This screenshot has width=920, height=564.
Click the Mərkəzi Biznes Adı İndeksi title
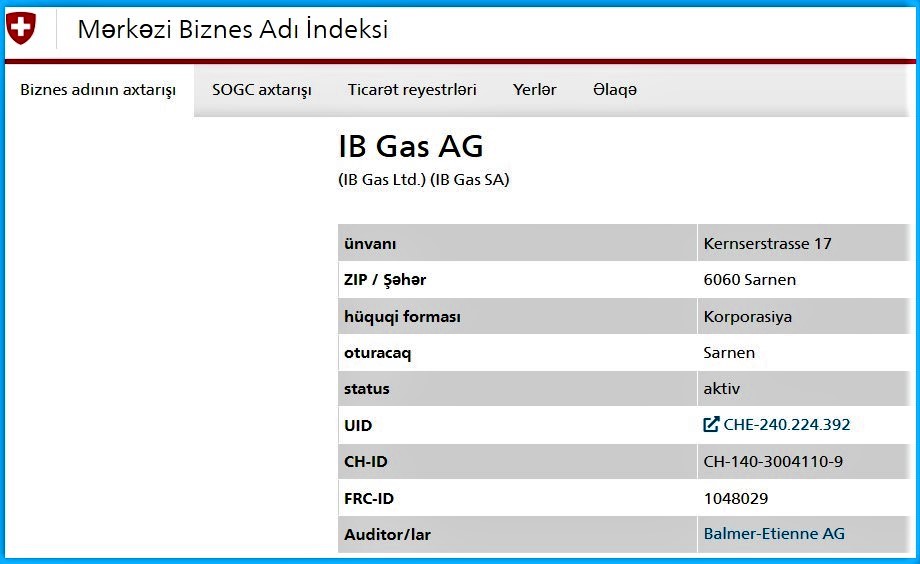tap(233, 29)
